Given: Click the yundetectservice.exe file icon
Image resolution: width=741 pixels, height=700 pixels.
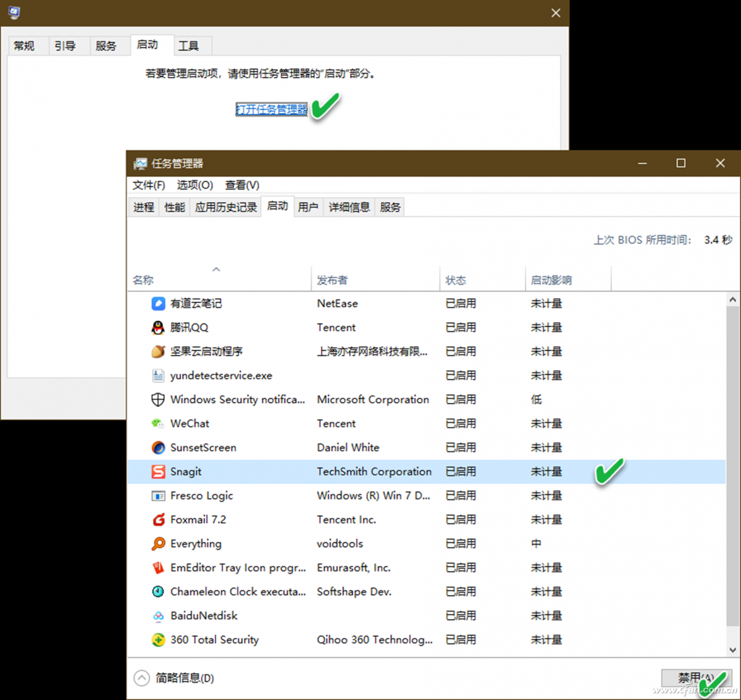Looking at the screenshot, I should (x=158, y=375).
